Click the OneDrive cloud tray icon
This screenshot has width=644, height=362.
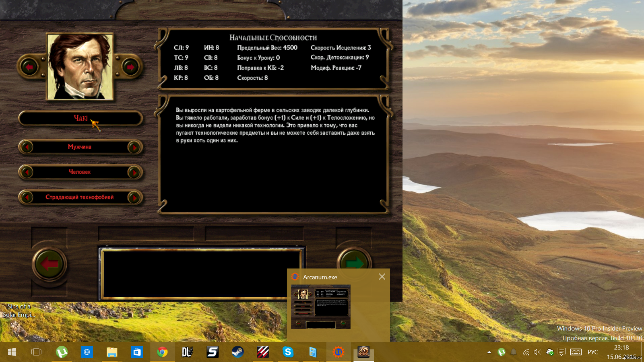point(550,352)
